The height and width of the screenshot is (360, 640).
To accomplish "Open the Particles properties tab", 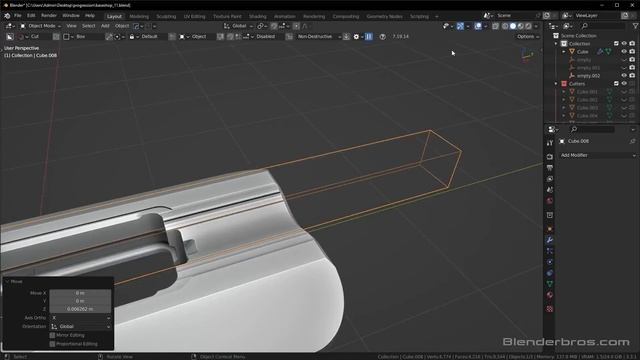I will pos(550,251).
